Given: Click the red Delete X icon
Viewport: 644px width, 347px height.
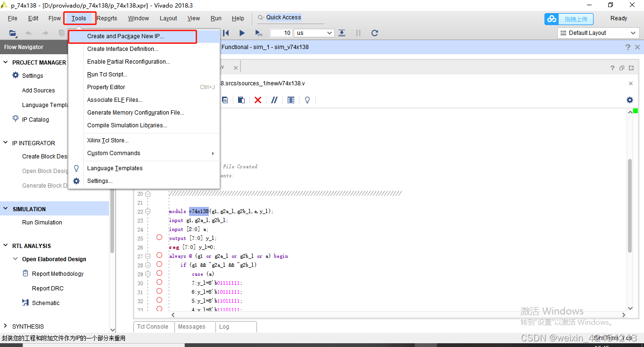Looking at the screenshot, I should pos(257,100).
